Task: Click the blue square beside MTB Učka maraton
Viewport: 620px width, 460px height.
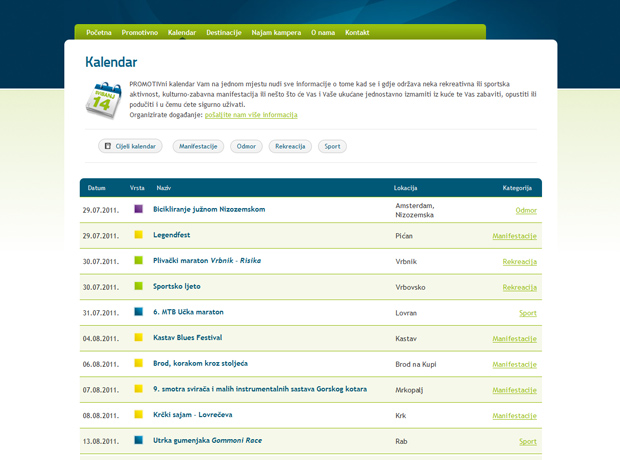Action: (x=138, y=312)
